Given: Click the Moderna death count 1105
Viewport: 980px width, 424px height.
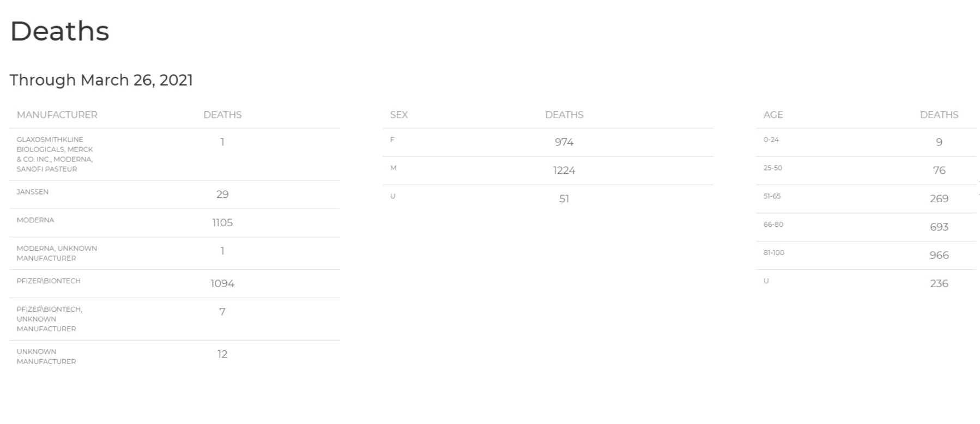Looking at the screenshot, I should [222, 222].
